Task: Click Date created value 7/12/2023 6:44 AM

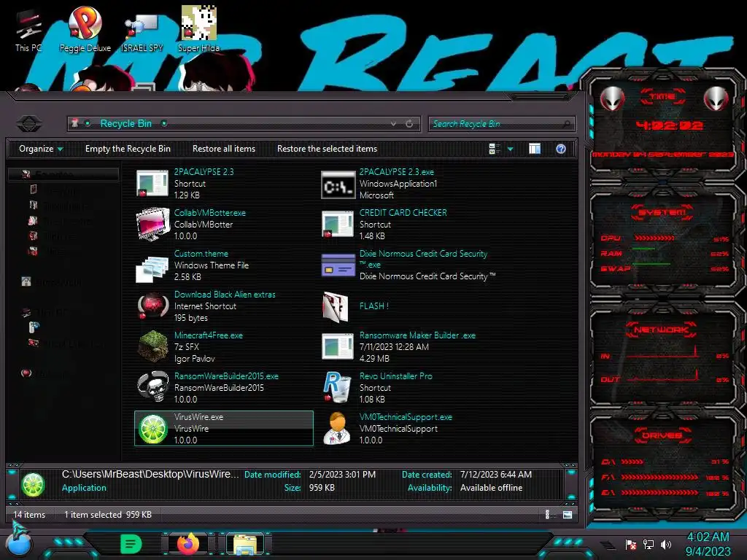Action: point(496,475)
